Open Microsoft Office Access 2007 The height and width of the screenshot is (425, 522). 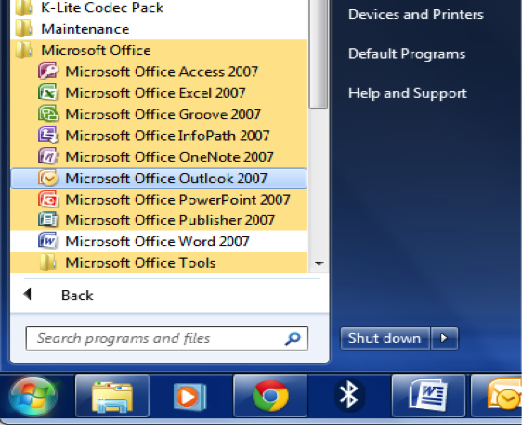click(159, 72)
